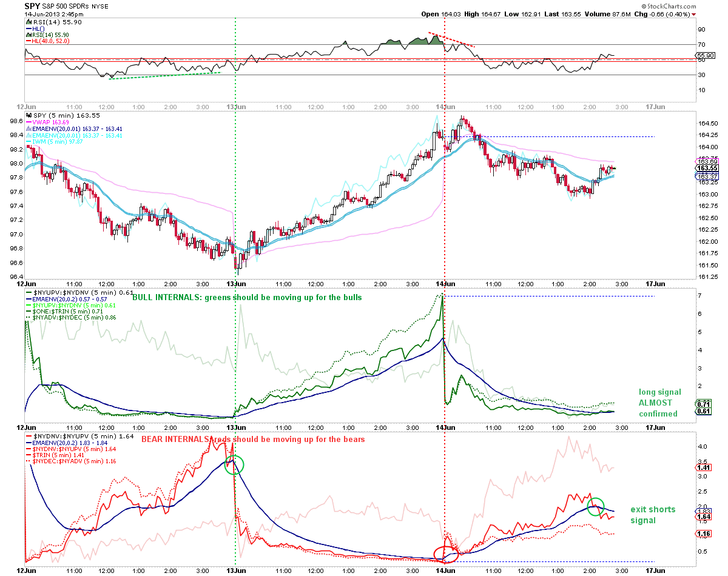This screenshot has width=728, height=576.
Task: Click the 90 level on RSI axis
Action: [700, 29]
